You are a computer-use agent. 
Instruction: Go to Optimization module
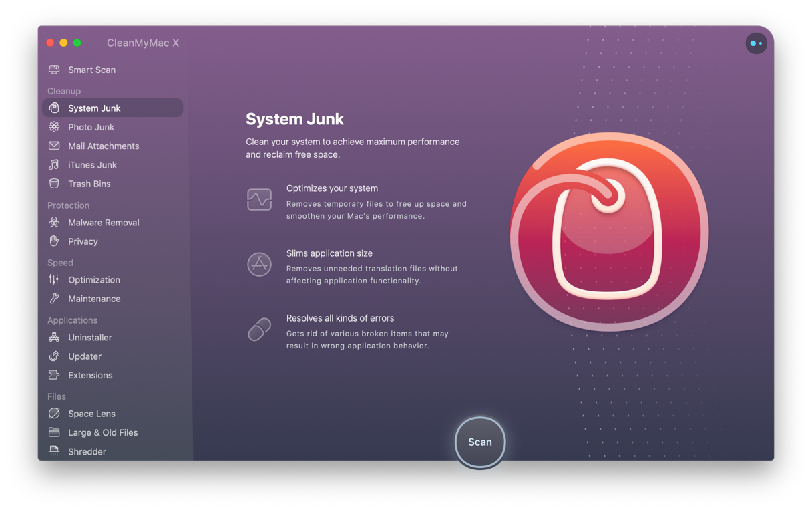click(112, 280)
